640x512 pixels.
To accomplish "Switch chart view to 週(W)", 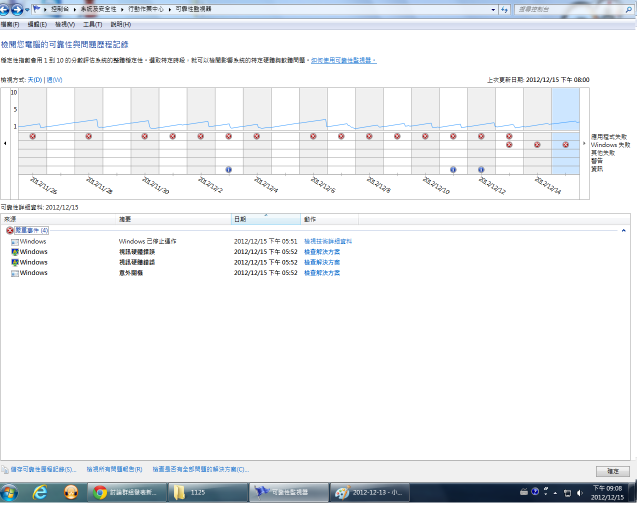I will pos(55,80).
